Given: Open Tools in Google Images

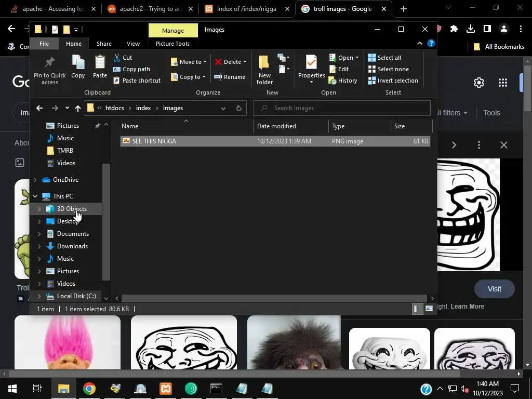Looking at the screenshot, I should point(491,113).
